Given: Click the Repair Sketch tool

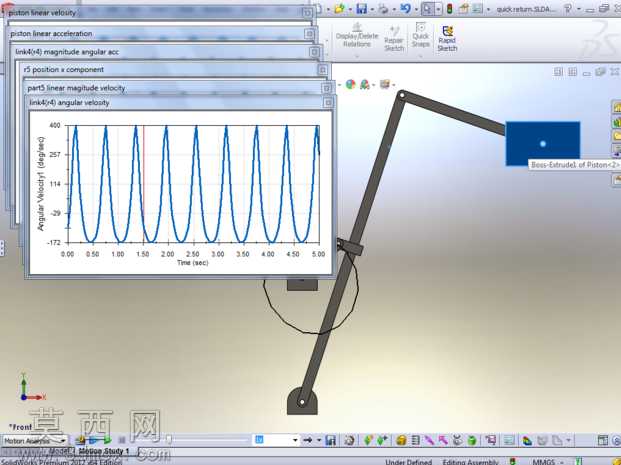Looking at the screenshot, I should point(394,38).
